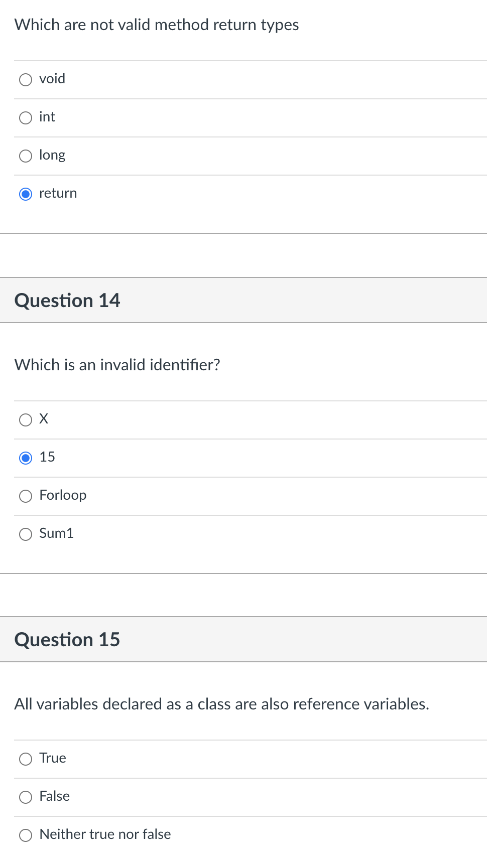
Task: Mark 'False' for Question 15
Action: click(x=26, y=797)
